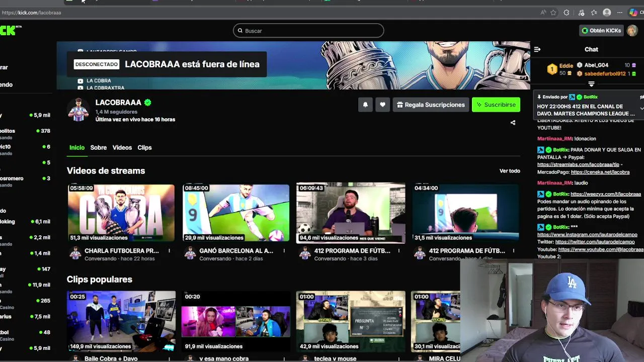Open options menu for CHARLA FUTBOLERA video
This screenshot has height=362, width=644.
(169, 251)
